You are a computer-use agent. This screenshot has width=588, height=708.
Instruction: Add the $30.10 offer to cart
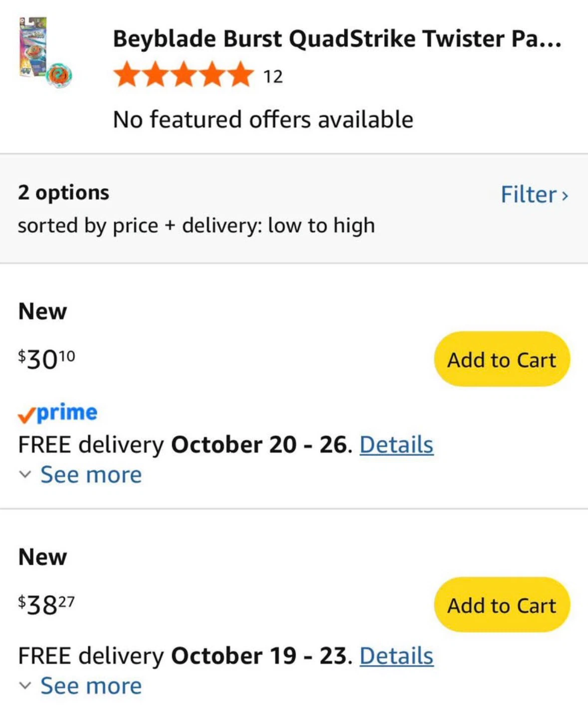(502, 359)
